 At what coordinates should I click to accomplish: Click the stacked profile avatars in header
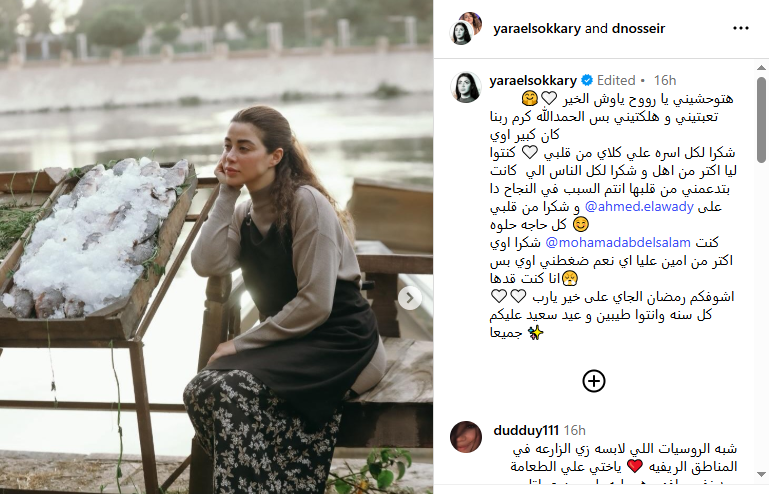point(465,28)
